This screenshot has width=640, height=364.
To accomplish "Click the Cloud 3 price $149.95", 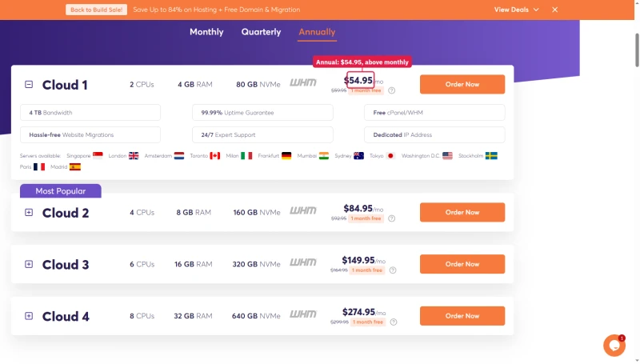I will pyautogui.click(x=358, y=260).
